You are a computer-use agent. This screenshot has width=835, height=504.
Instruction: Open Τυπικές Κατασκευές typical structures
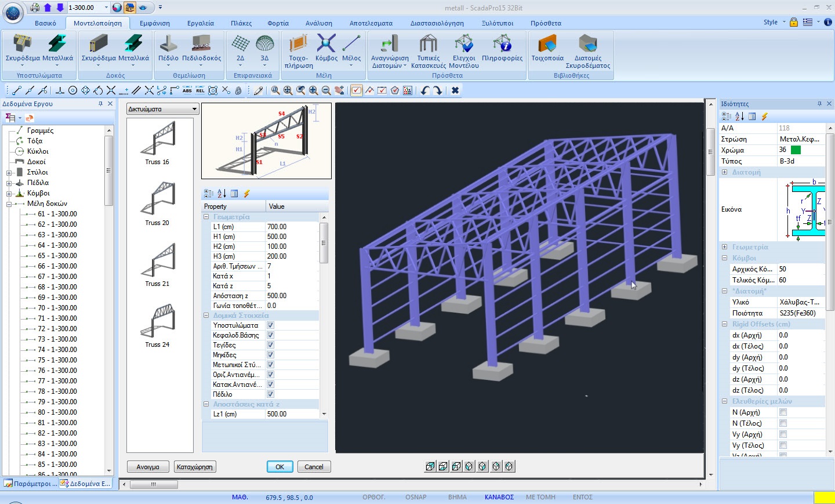(429, 51)
